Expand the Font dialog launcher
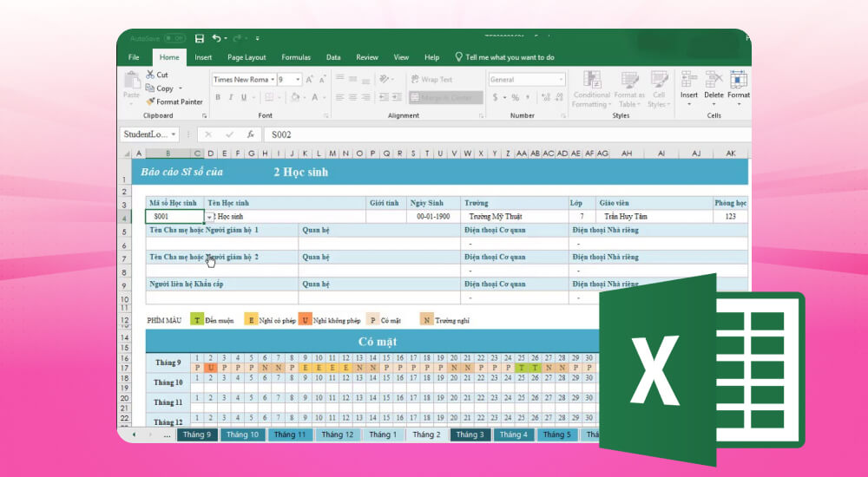This screenshot has height=477, width=868. 326,115
